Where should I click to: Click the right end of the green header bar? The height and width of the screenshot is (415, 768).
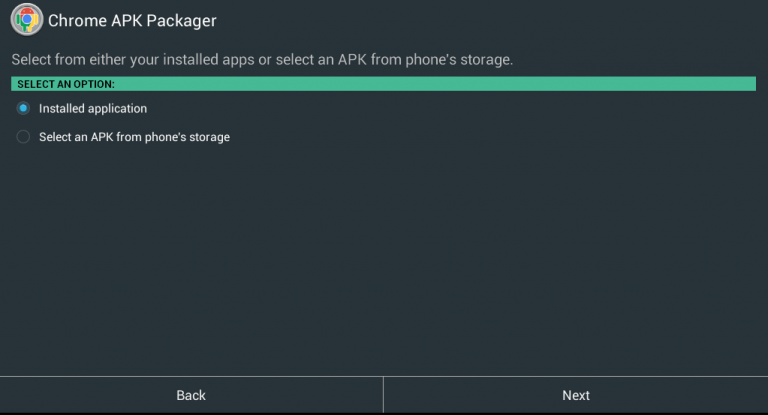tap(740, 84)
